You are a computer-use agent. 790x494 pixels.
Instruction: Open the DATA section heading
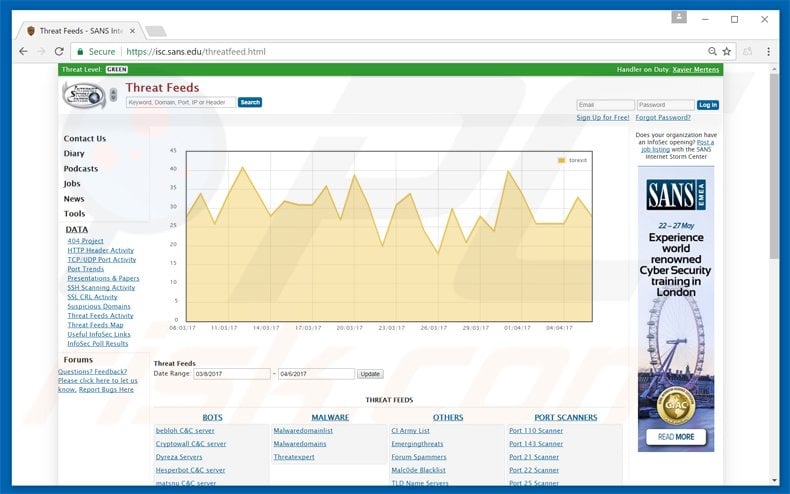[77, 229]
